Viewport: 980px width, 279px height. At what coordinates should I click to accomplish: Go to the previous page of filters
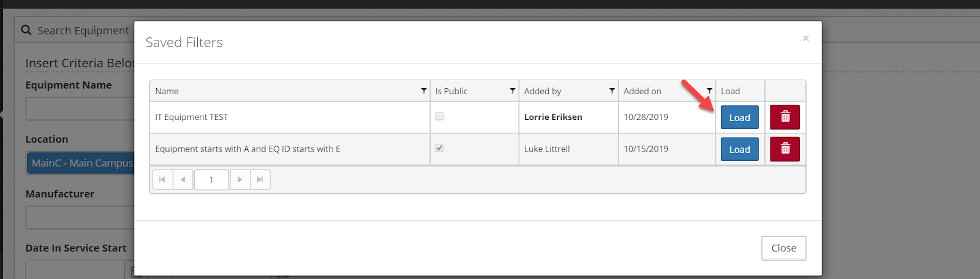[183, 180]
